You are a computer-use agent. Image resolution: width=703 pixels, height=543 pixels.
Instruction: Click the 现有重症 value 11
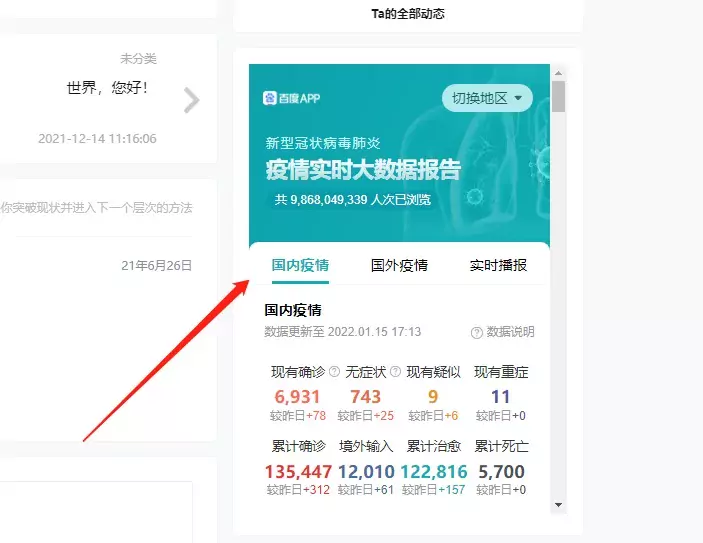(x=501, y=397)
